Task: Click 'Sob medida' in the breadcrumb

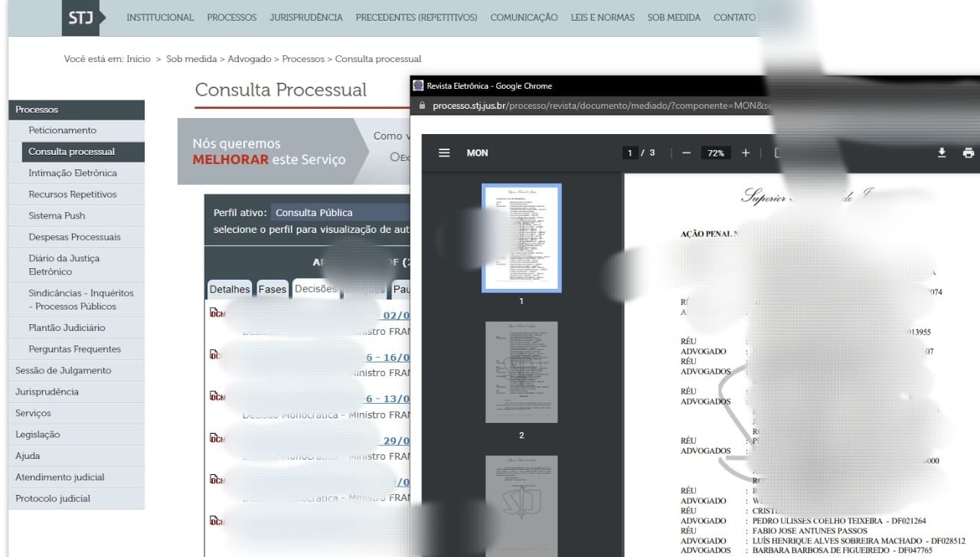Action: tap(191, 59)
